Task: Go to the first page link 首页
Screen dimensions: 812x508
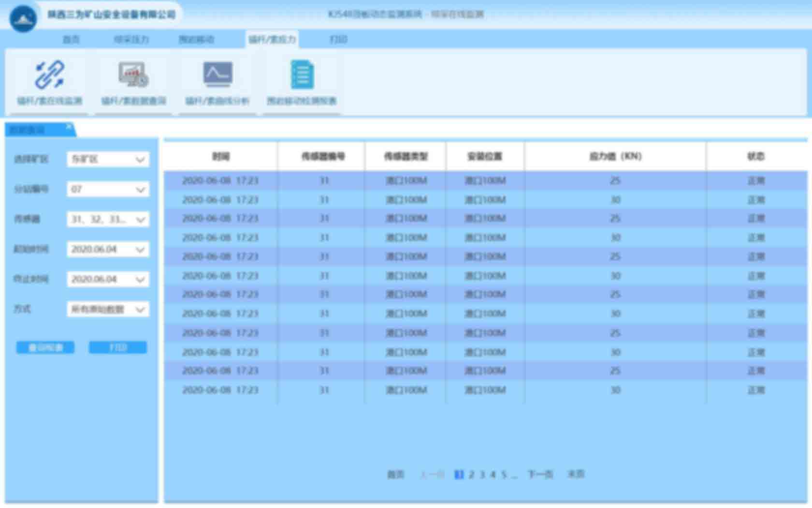Action: tap(396, 474)
